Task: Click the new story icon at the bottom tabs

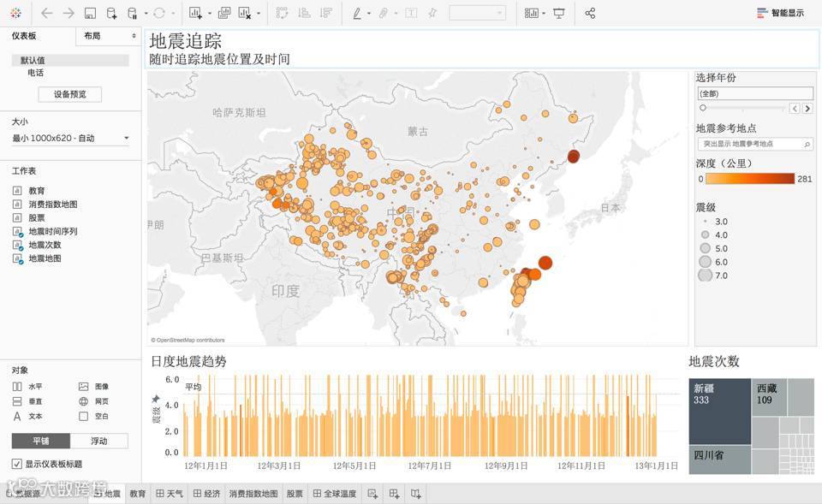Action: tap(416, 494)
